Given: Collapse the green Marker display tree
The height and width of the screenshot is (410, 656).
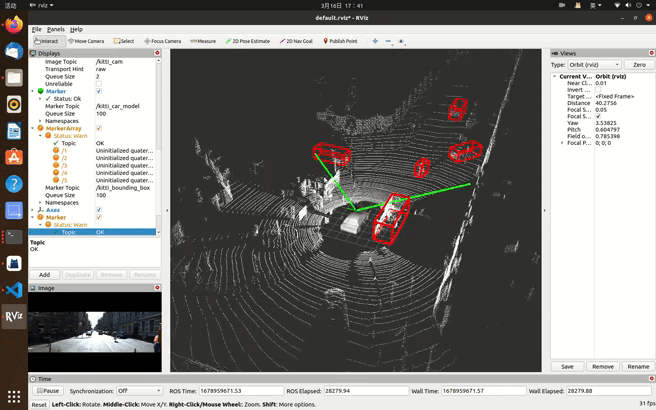Looking at the screenshot, I should 33,91.
